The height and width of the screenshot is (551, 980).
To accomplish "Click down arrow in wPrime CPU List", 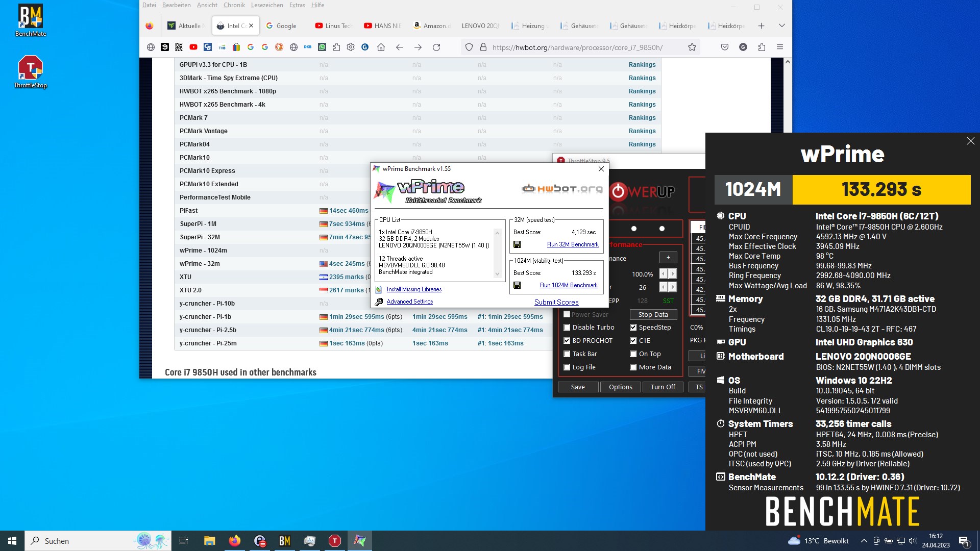I will [497, 274].
